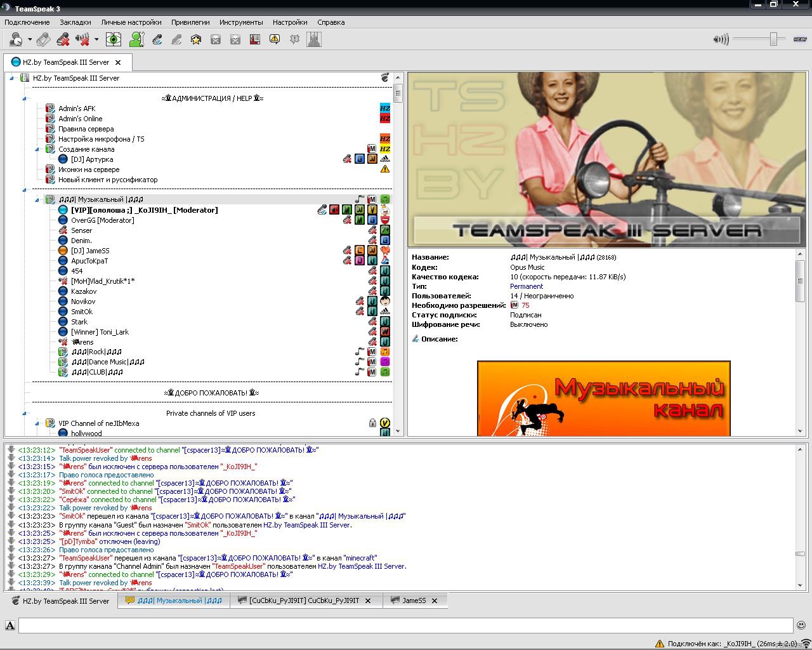Screen dimensions: 812x650
Task: Select the Правила сервера channel
Action: click(x=86, y=129)
